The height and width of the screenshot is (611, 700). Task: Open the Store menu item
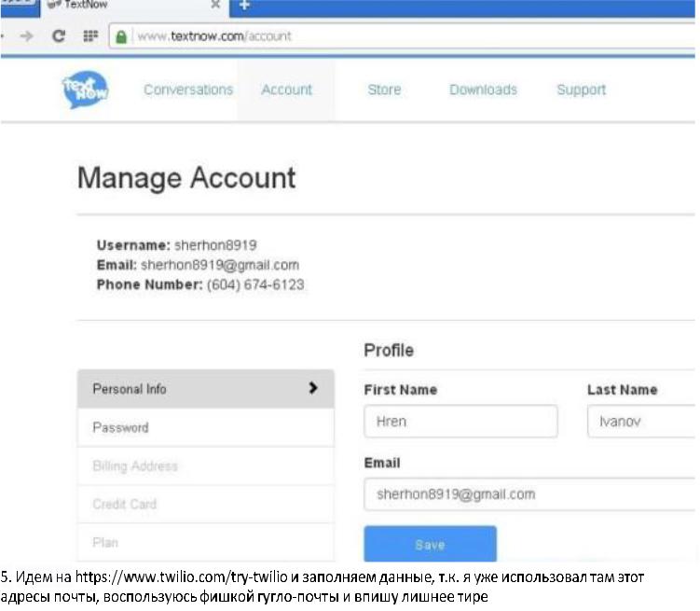pyautogui.click(x=384, y=90)
